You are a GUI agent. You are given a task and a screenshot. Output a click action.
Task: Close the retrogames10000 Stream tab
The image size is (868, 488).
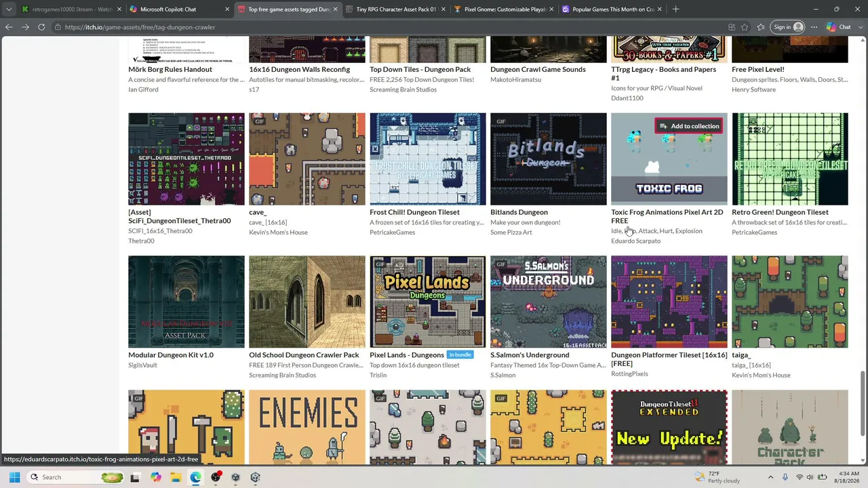tap(119, 9)
